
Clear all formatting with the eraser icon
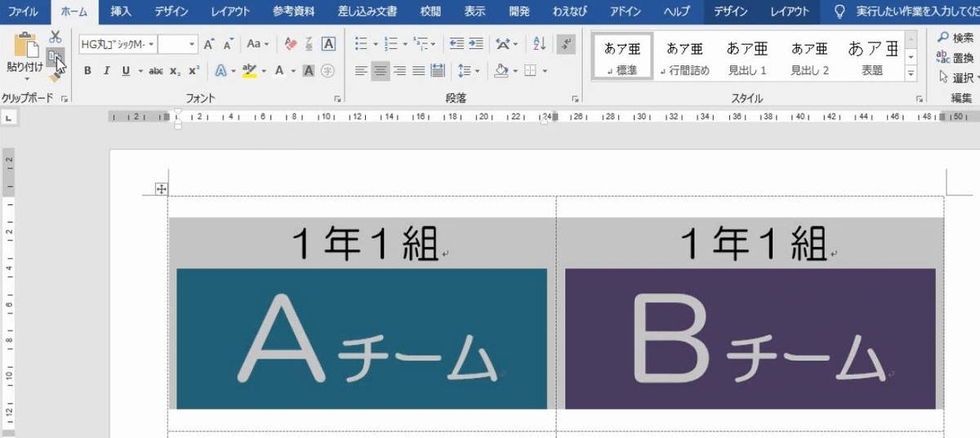coord(291,44)
